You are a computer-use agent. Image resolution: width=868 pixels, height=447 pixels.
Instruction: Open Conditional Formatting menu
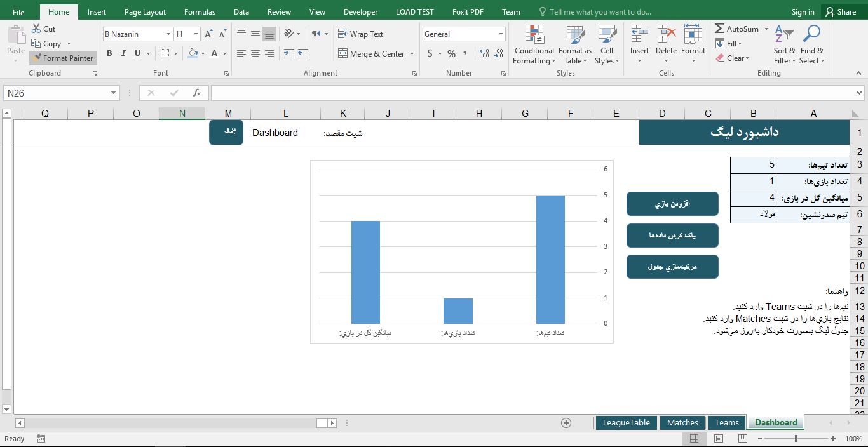(534, 45)
